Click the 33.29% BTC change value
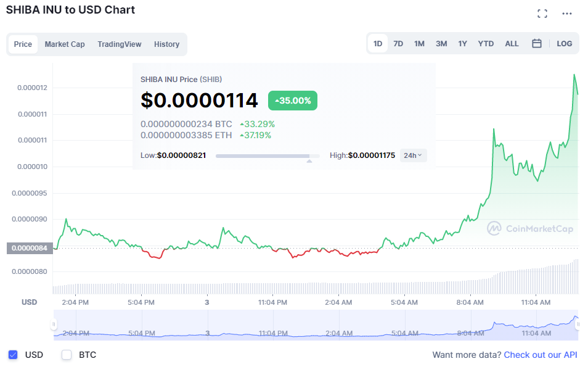The width and height of the screenshot is (588, 372). [x=257, y=124]
